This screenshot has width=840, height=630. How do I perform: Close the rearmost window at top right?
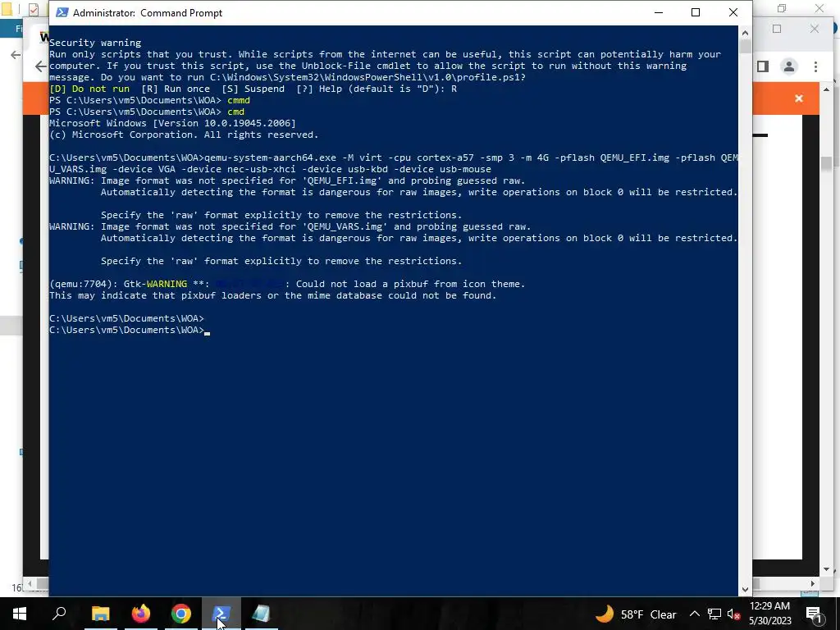point(819,8)
